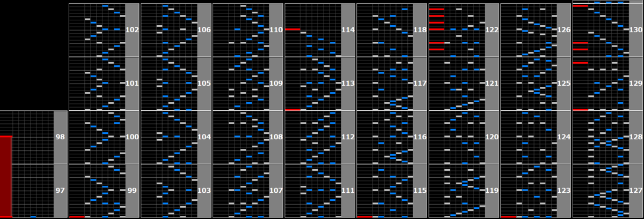
Task: Select the red scratch note in measure 99
Action: tap(77, 217)
